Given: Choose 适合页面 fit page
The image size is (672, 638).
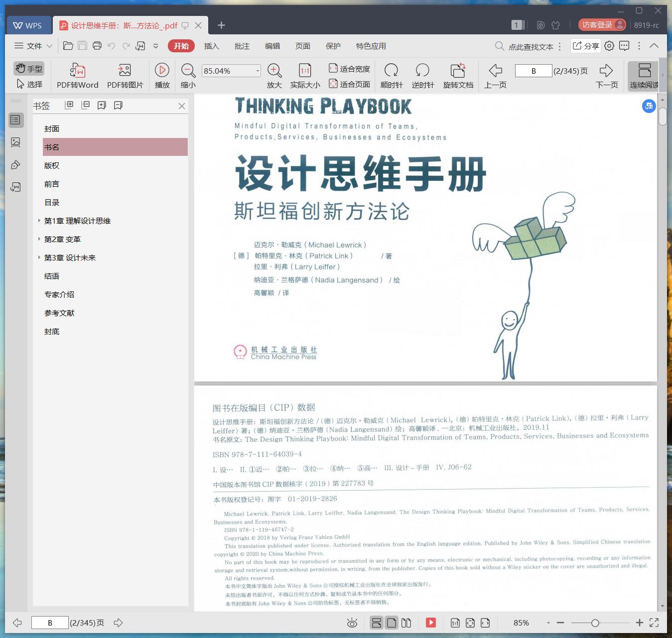Looking at the screenshot, I should [349, 84].
